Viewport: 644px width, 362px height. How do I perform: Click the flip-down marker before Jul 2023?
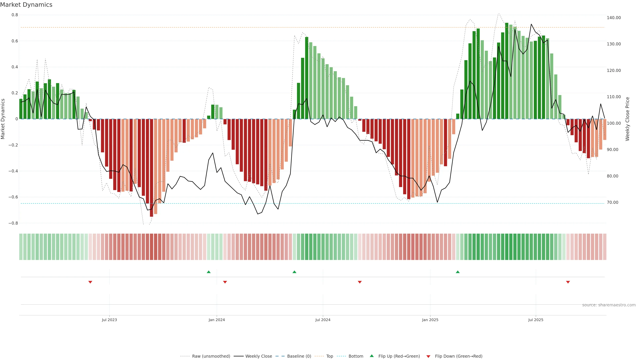click(90, 282)
